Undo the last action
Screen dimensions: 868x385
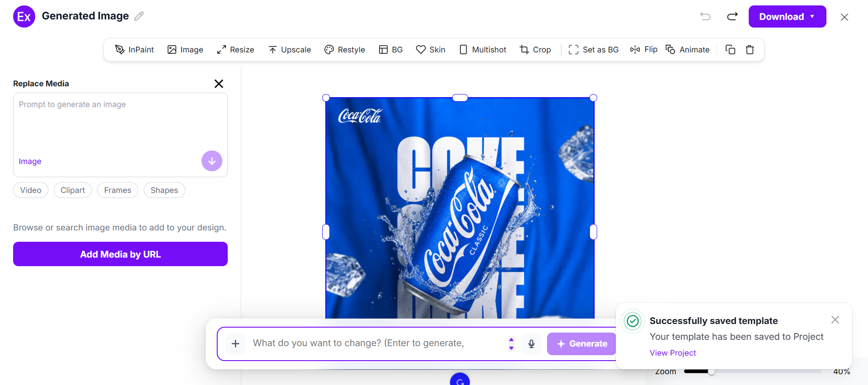tap(705, 17)
